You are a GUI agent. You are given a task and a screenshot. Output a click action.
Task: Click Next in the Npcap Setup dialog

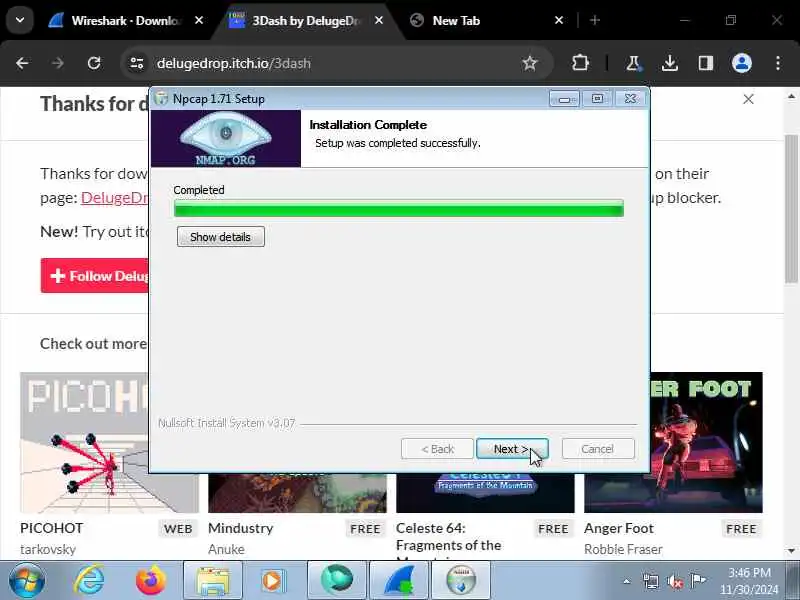(512, 448)
